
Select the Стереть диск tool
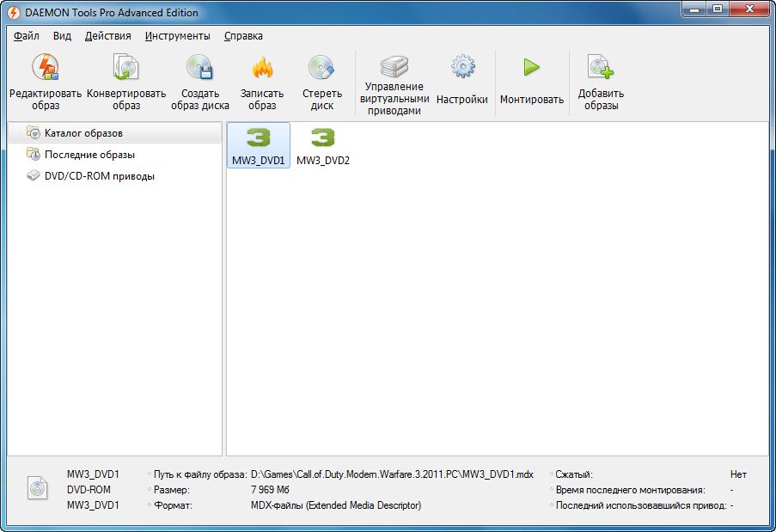(322, 83)
